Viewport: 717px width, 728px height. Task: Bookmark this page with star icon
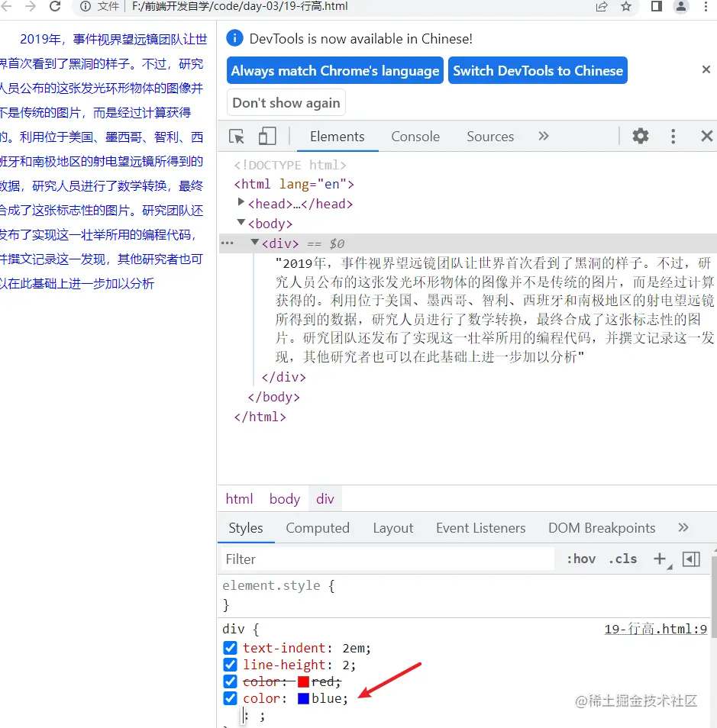[626, 7]
